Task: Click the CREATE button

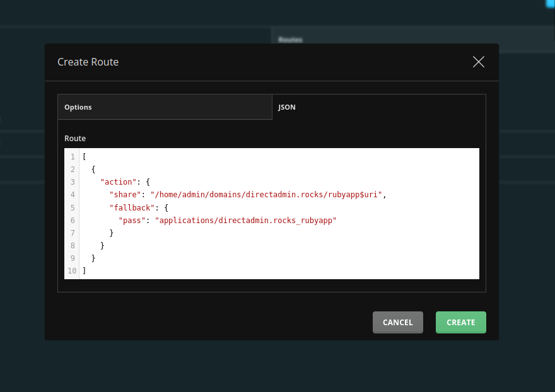Action: 460,322
